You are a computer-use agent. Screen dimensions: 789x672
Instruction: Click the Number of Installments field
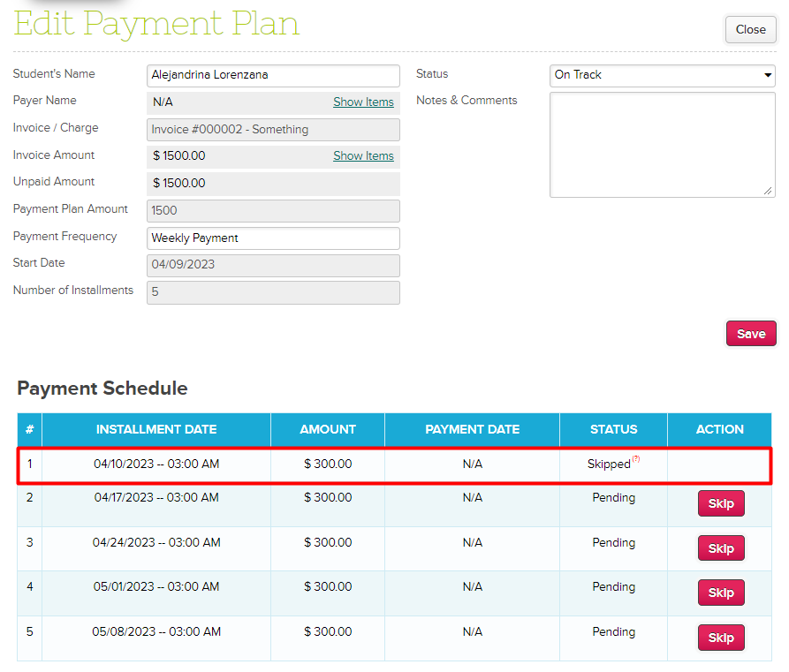point(273,292)
